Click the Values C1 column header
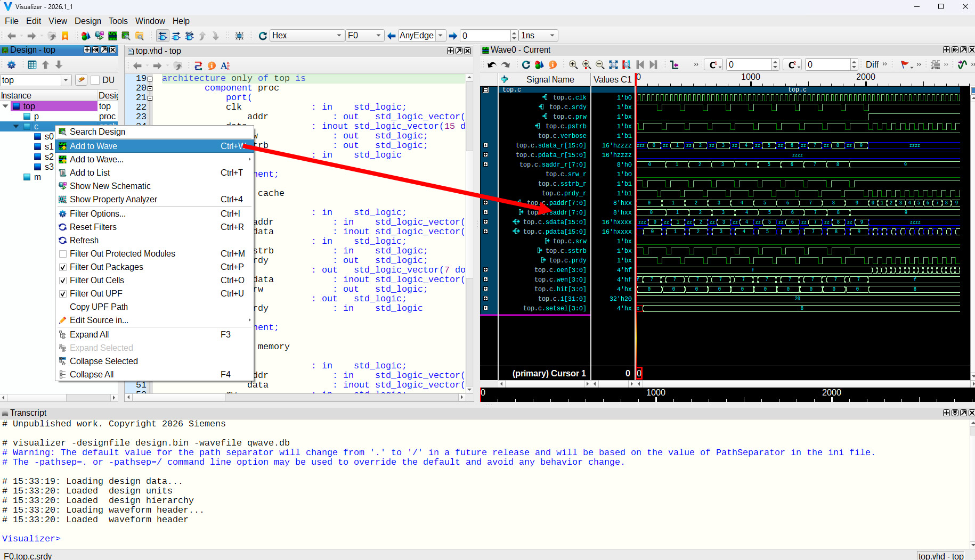The height and width of the screenshot is (560, 975). click(612, 79)
